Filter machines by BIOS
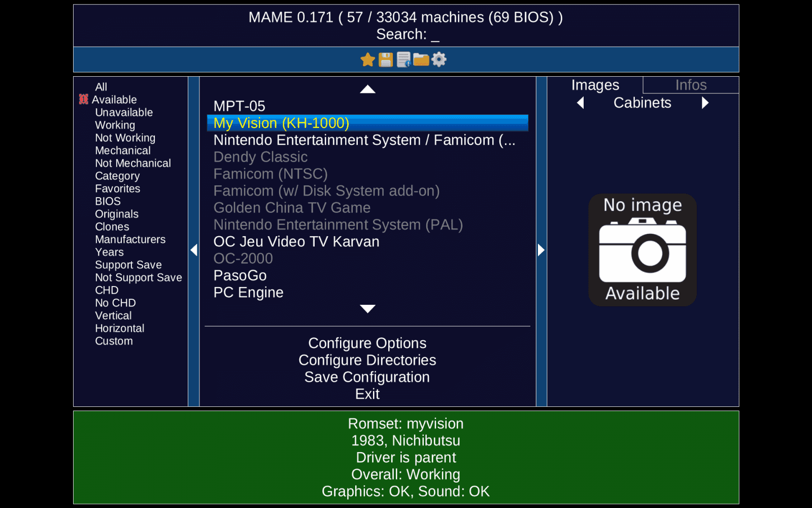Screen dimensions: 812x508 point(108,201)
